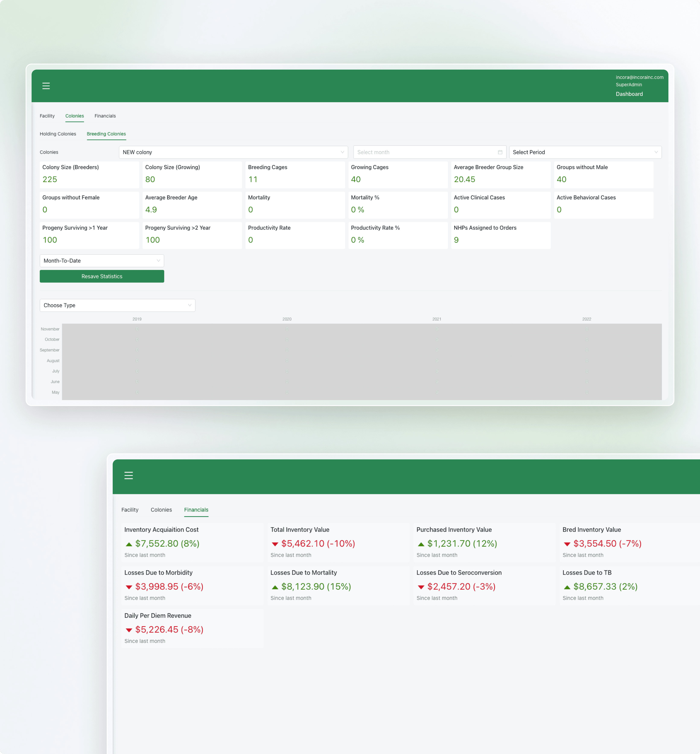Click red down arrow beside $3,554.50
Image resolution: width=700 pixels, height=754 pixels.
point(567,544)
